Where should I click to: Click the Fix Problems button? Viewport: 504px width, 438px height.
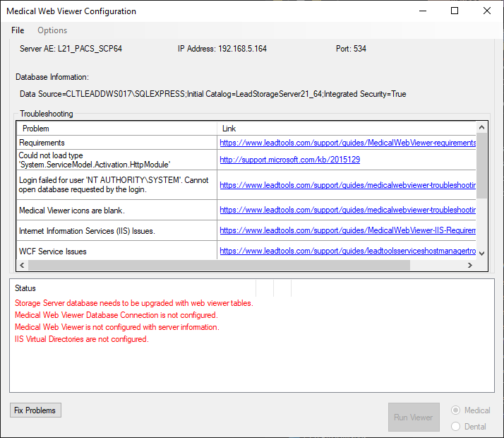(35, 410)
